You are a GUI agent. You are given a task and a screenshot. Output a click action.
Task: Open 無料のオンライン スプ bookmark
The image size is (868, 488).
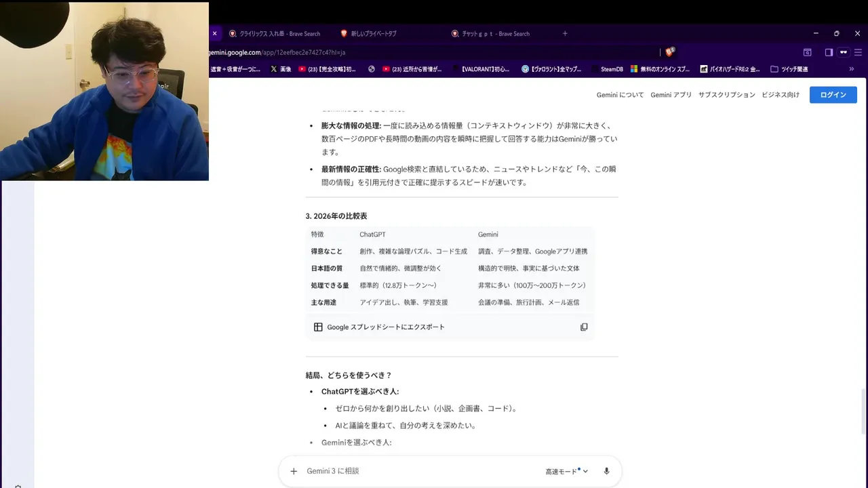[x=660, y=69]
